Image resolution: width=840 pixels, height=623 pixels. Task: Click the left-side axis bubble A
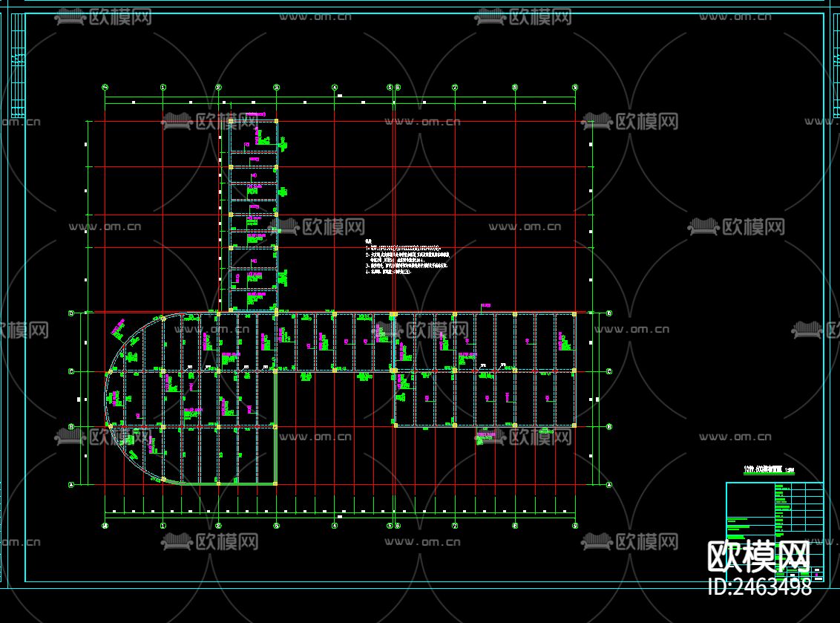coord(71,485)
